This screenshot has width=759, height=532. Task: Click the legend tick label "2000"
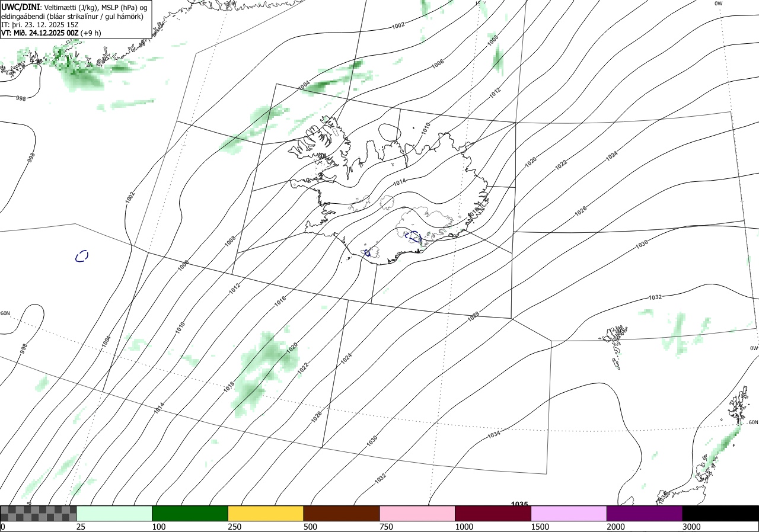point(616,527)
